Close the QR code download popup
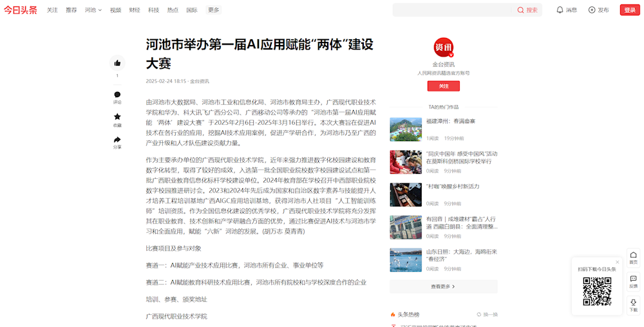 [x=617, y=261]
